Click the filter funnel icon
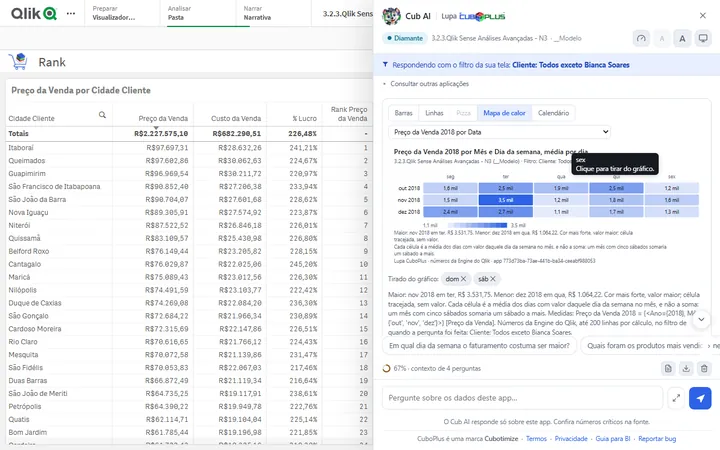The height and width of the screenshot is (450, 720). coord(385,65)
